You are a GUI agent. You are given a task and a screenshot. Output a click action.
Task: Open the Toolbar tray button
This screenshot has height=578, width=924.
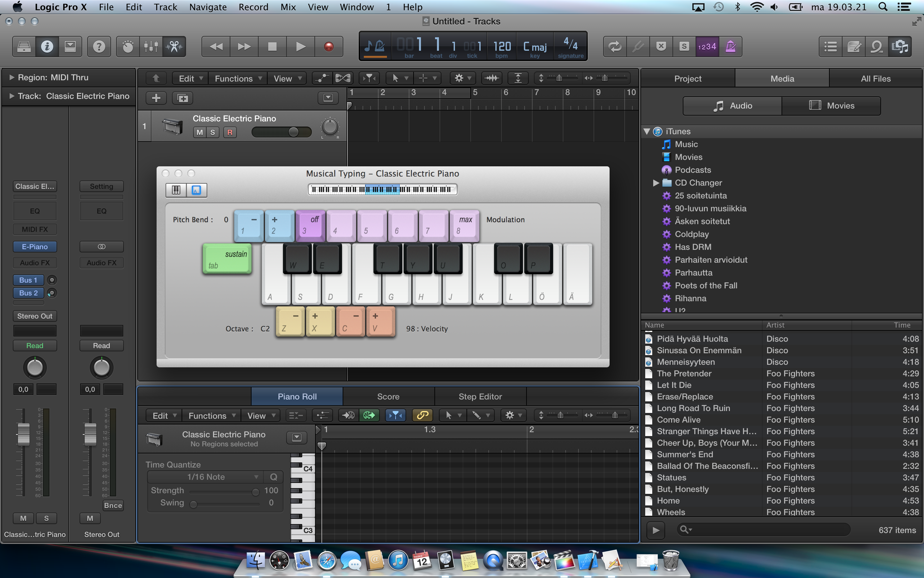(x=70, y=47)
